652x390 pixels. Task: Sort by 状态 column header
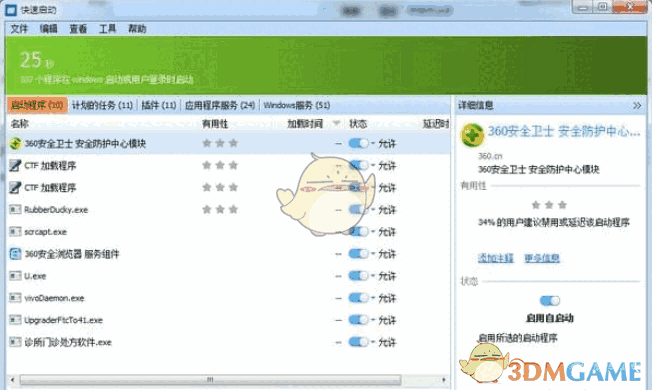click(x=358, y=123)
